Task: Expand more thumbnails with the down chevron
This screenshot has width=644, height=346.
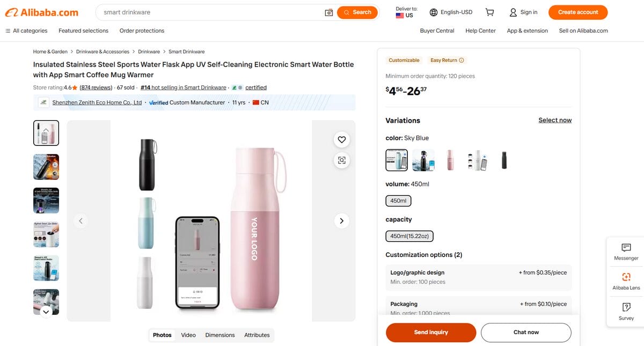Action: coord(46,311)
